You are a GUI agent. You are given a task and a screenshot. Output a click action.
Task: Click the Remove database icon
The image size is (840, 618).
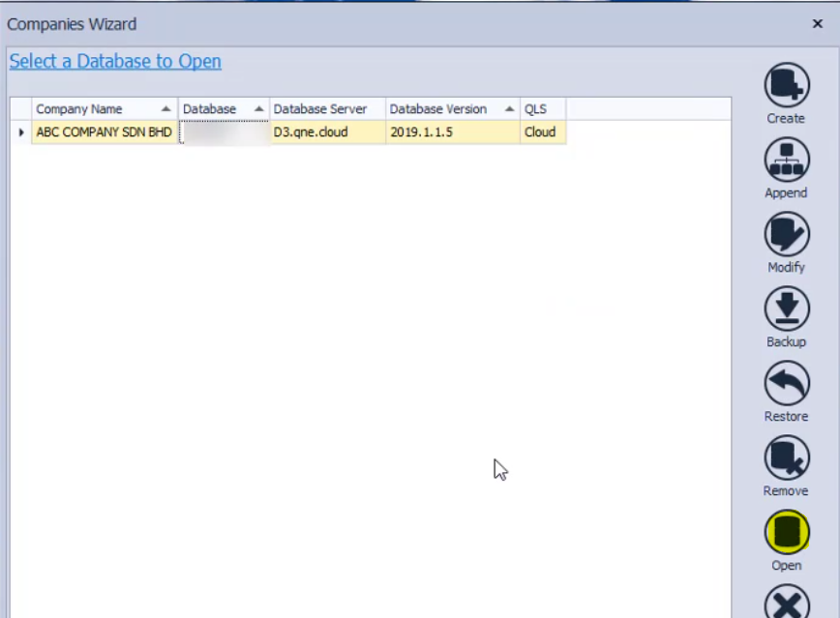pyautogui.click(x=787, y=457)
